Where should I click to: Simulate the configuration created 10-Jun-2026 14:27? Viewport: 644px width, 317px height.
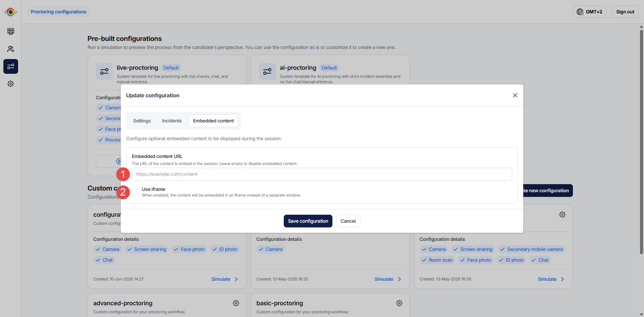(225, 279)
